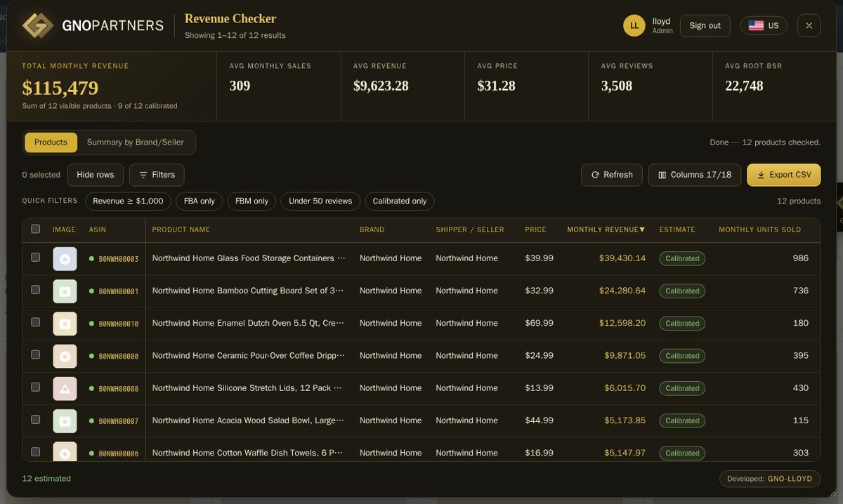Sort by Brand column header
Viewport: 843px width, 504px height.
point(372,230)
